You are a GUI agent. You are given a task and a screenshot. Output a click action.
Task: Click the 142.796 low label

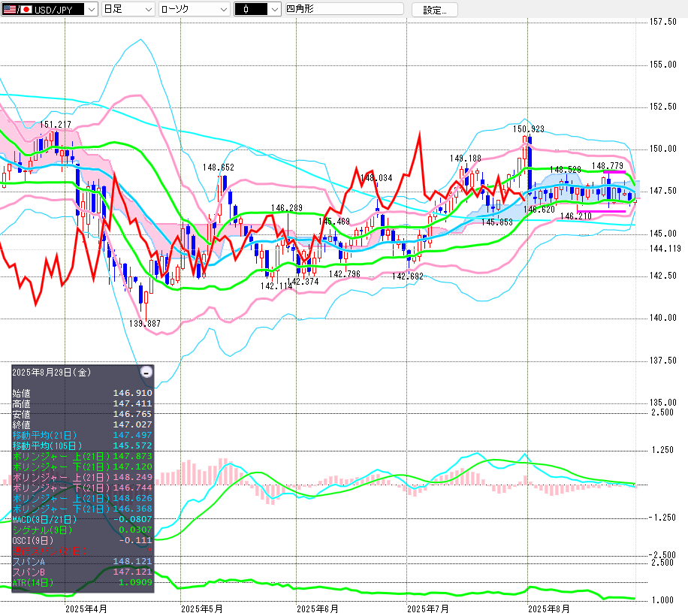[x=345, y=274]
